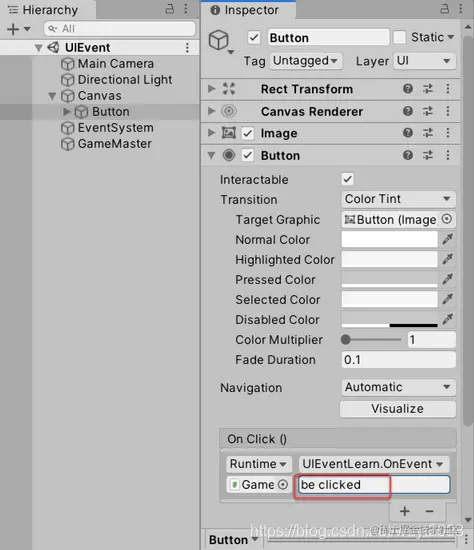Viewport: 474px width, 550px height.
Task: Click the GameObject name field
Action: point(328,37)
